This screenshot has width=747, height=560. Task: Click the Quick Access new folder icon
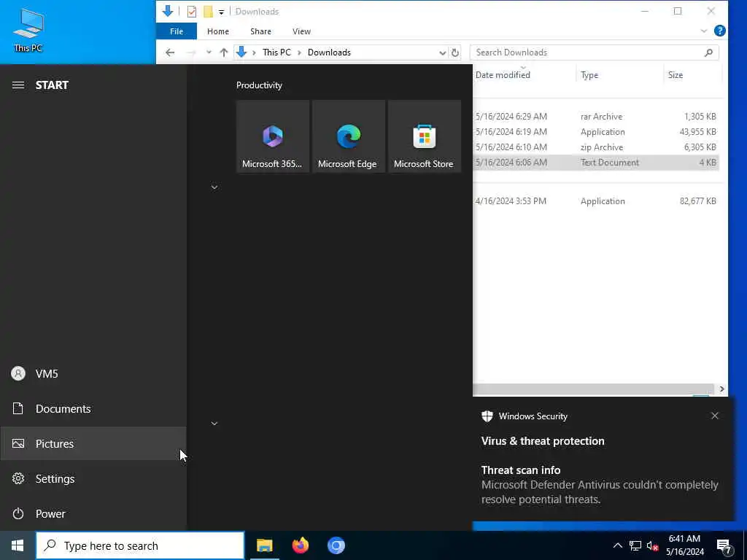(x=208, y=12)
